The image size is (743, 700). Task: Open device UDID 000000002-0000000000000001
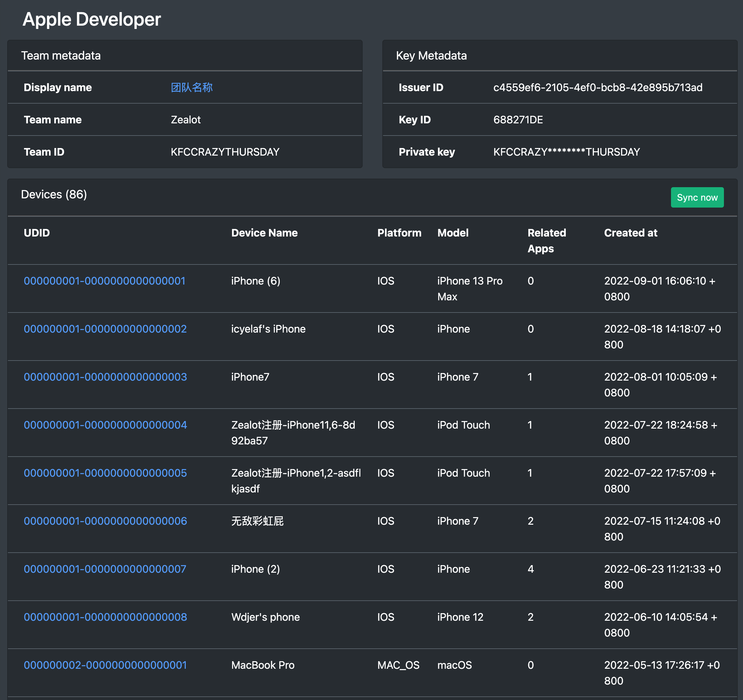click(105, 665)
